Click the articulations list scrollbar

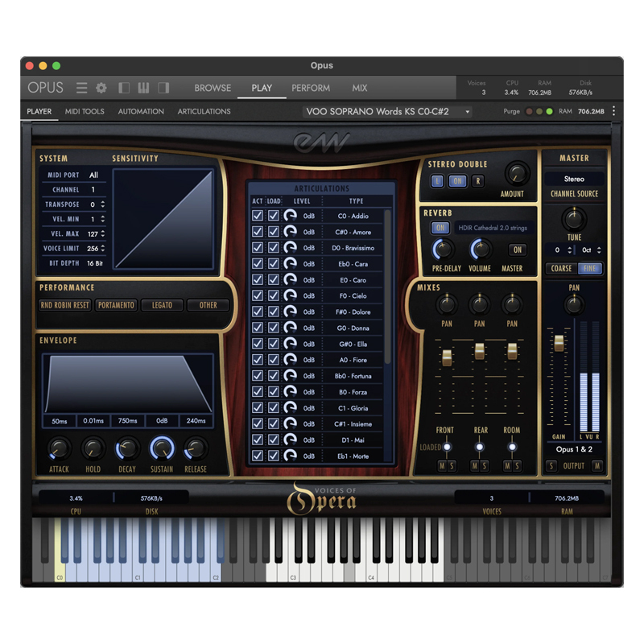click(387, 287)
